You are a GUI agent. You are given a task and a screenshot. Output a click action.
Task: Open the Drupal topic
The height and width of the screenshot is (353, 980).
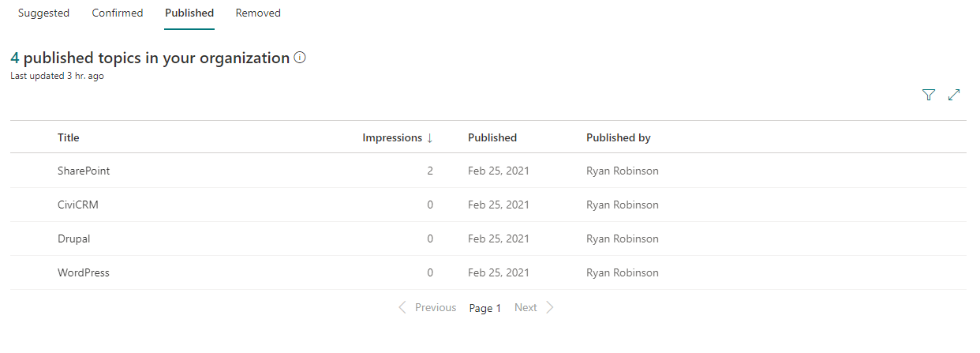tap(74, 238)
